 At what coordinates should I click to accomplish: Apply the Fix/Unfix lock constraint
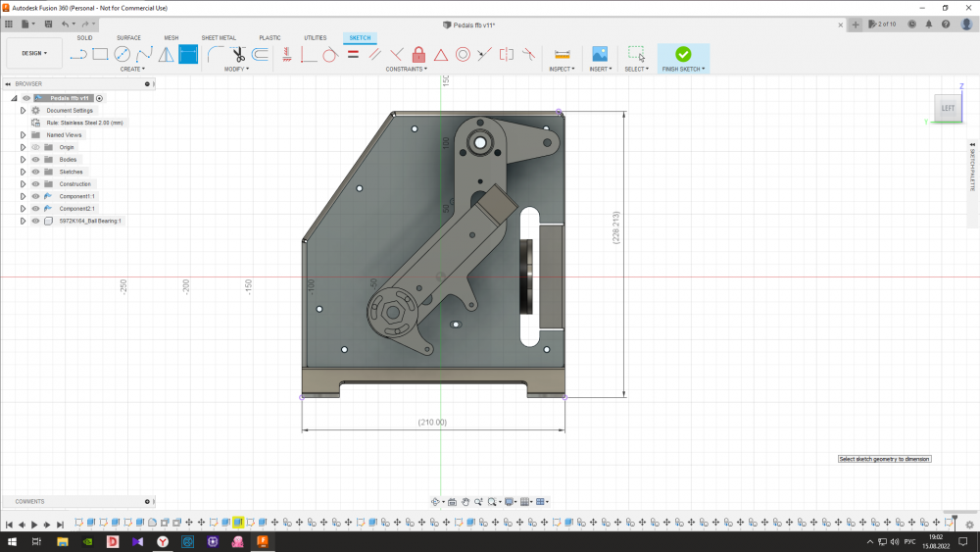[418, 54]
